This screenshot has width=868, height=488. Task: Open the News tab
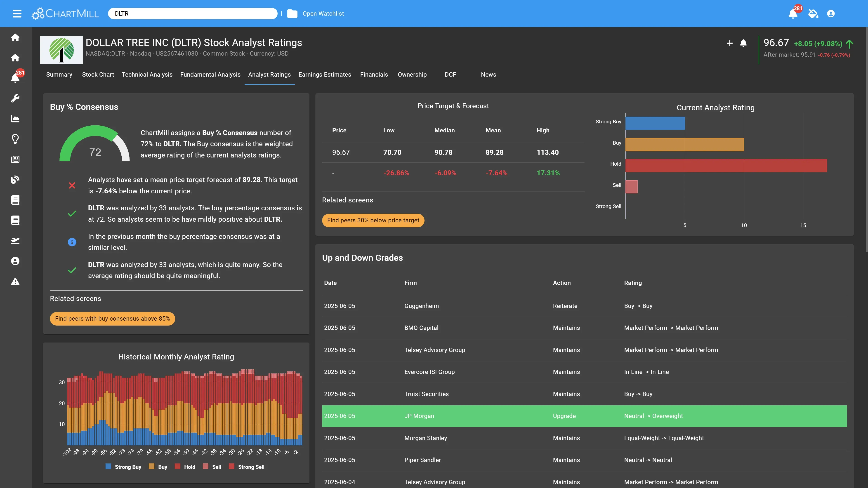tap(488, 74)
